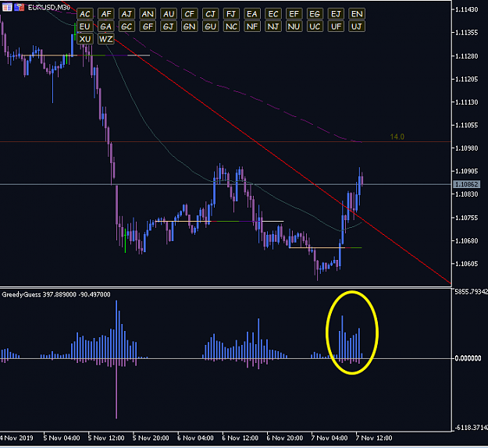Click the XU symbol button
The image size is (488, 448).
tap(85, 39)
